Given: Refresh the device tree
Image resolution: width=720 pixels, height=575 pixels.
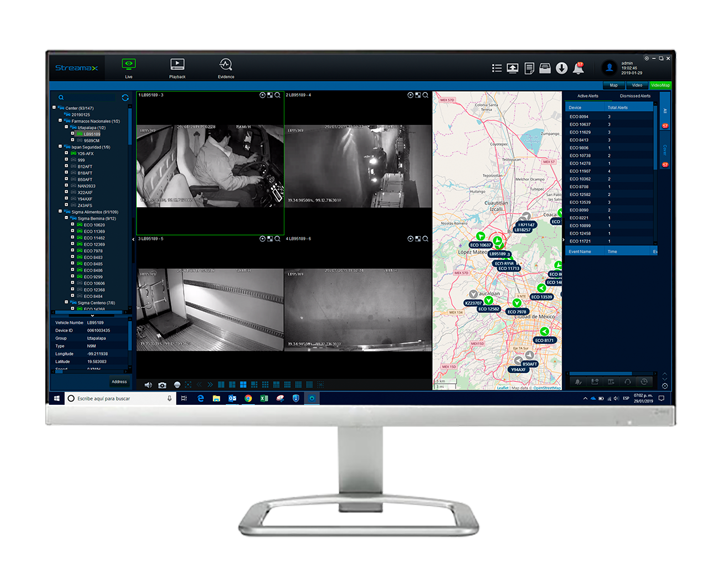Looking at the screenshot, I should click(125, 97).
